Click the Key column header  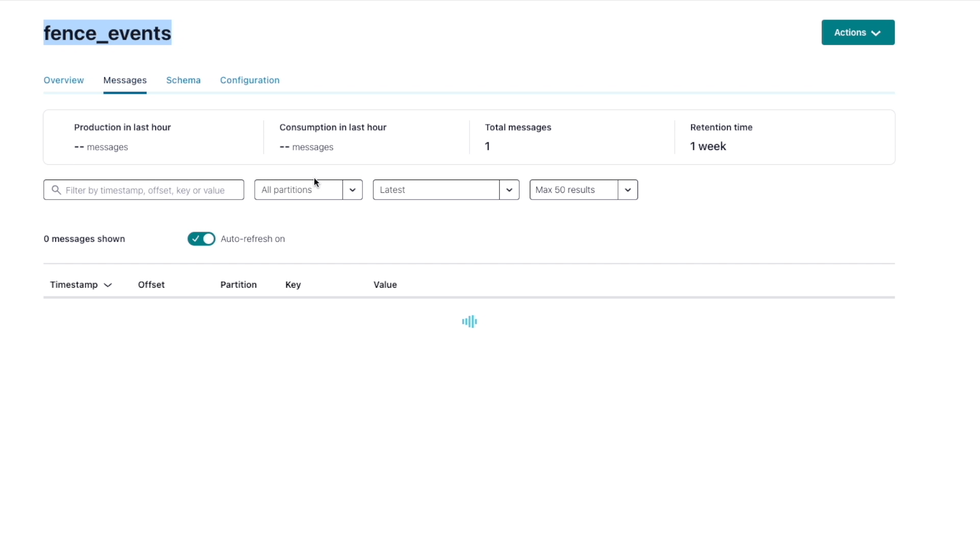292,285
